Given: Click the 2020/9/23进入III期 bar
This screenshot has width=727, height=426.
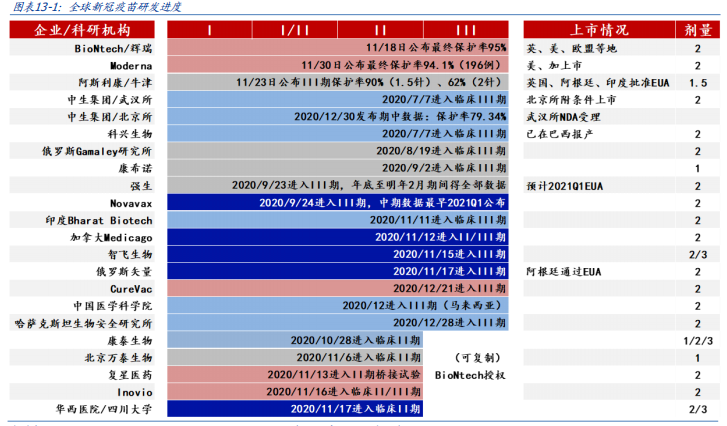Looking at the screenshot, I should coord(338,185).
